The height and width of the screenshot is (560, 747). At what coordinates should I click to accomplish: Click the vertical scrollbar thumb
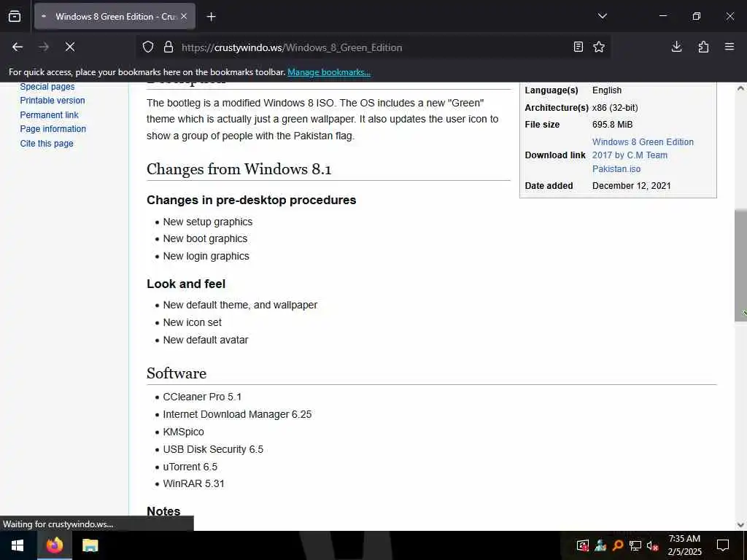pos(740,265)
